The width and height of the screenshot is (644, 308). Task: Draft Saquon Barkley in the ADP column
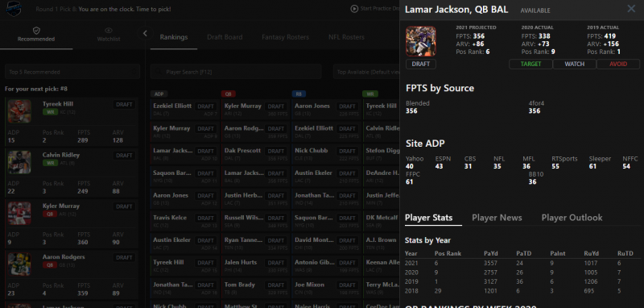click(206, 173)
